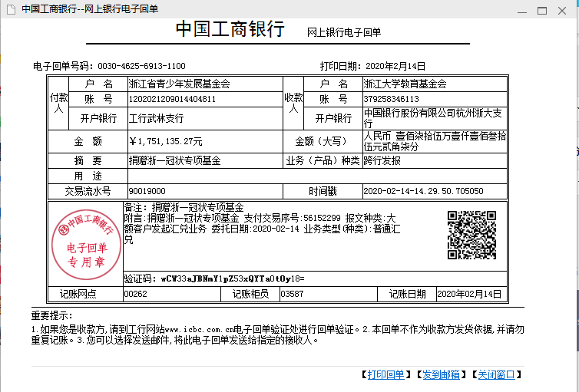This screenshot has height=392, width=579.
Task: Click payee name 浙江大学教育基金会
Action: tap(405, 84)
